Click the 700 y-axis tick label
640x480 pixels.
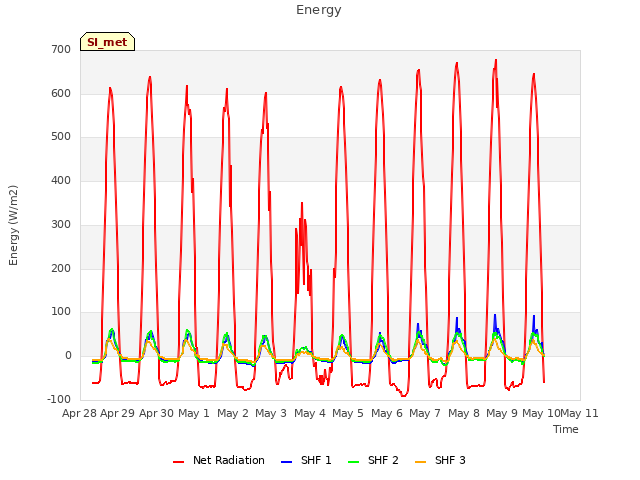point(61,49)
